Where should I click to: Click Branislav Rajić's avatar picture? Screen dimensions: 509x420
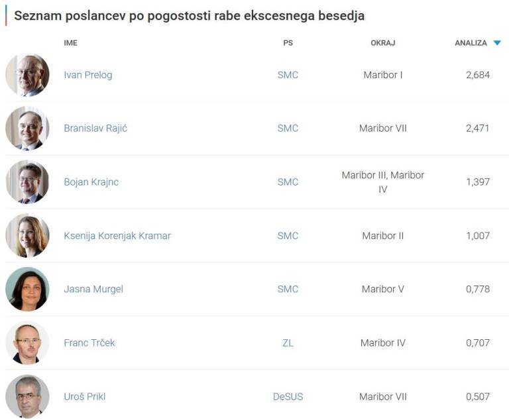coord(27,129)
